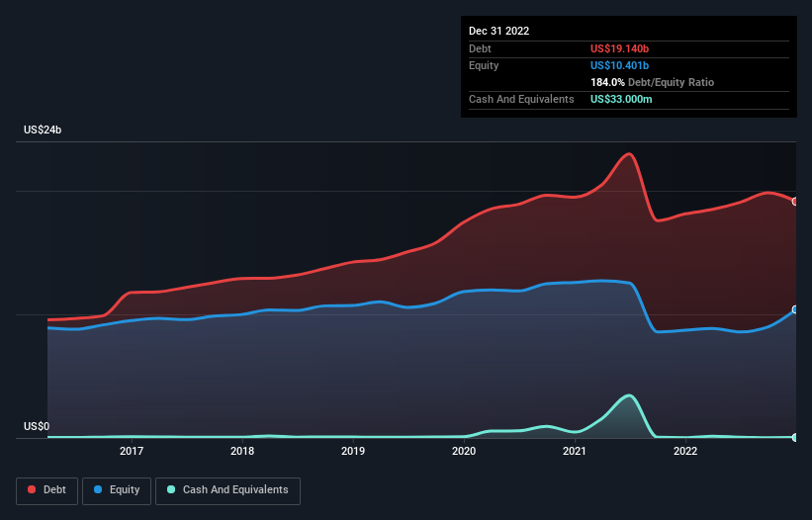The height and width of the screenshot is (520, 812).
Task: Select the Cash data point at chart end
Action: click(x=795, y=437)
